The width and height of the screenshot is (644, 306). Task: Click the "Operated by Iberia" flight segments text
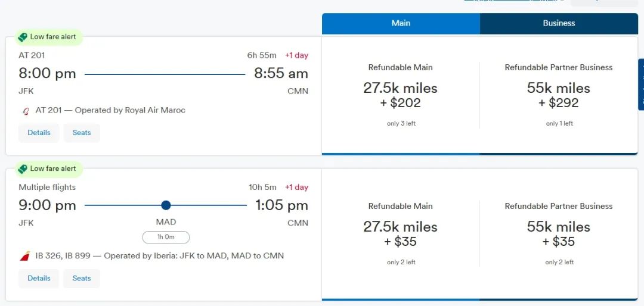[160, 256]
